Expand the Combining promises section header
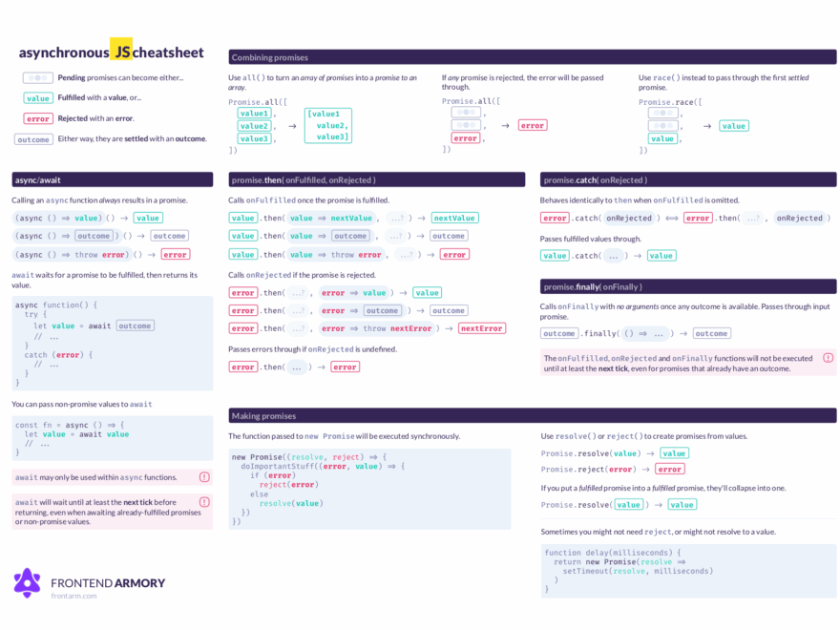This screenshot has height=630, width=840. pyautogui.click(x=531, y=57)
